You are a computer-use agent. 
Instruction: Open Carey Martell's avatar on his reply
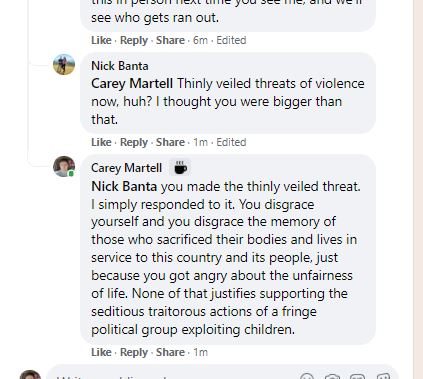[x=64, y=166]
